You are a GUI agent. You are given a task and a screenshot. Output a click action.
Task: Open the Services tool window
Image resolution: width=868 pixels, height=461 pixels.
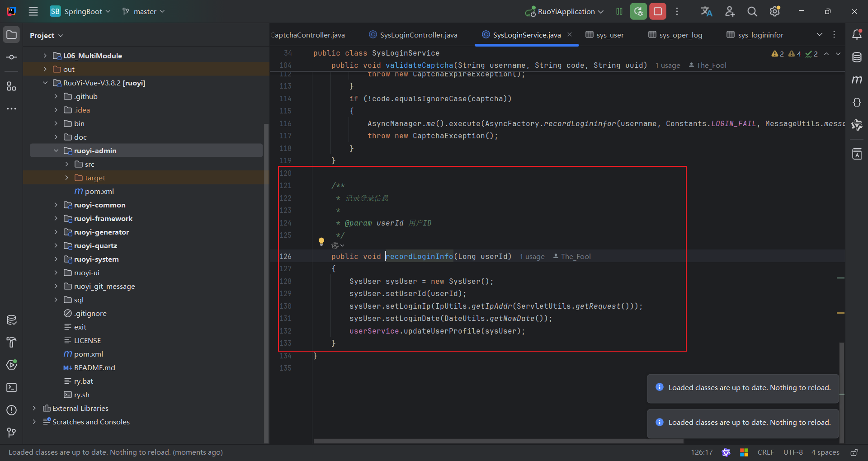[x=12, y=365]
